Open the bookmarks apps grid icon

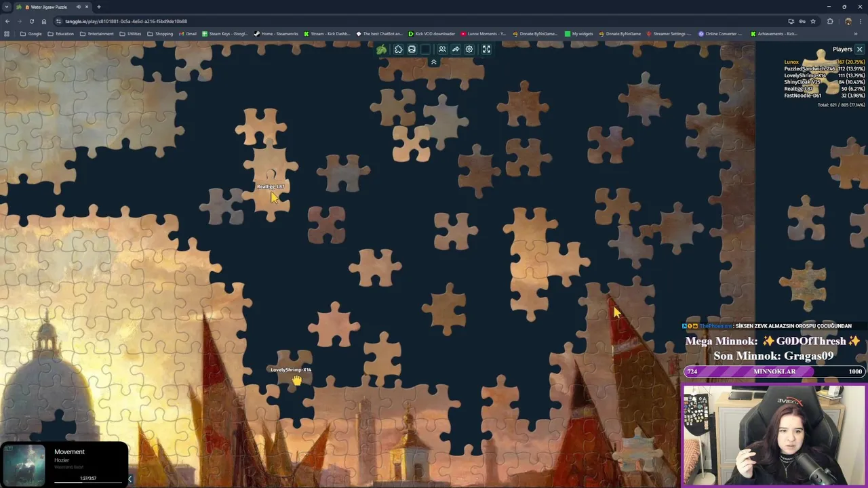click(x=7, y=34)
